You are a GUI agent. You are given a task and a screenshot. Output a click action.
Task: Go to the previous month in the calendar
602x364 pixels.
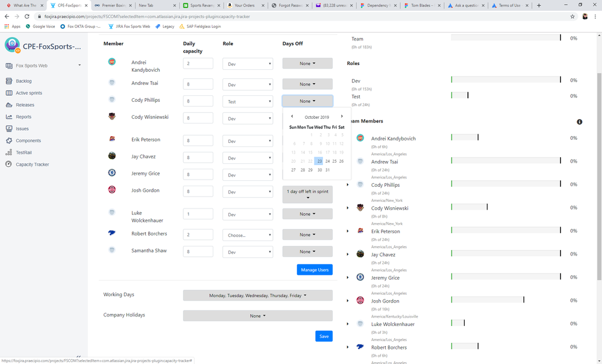[x=292, y=116]
